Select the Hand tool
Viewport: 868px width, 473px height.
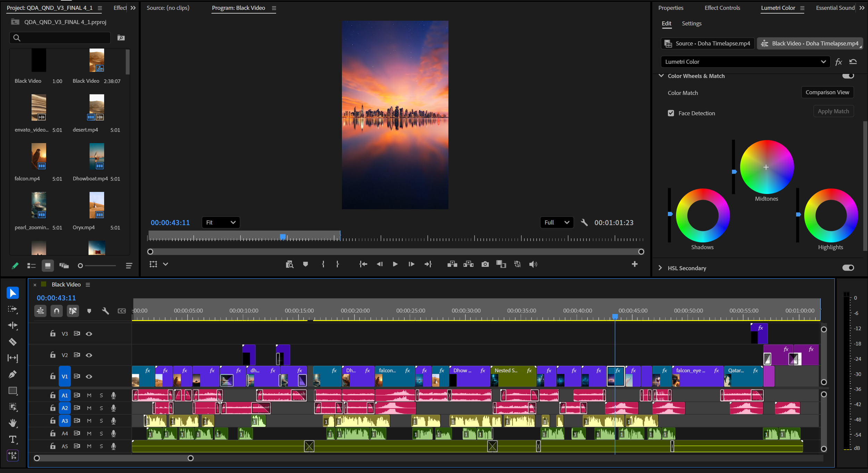(12, 423)
